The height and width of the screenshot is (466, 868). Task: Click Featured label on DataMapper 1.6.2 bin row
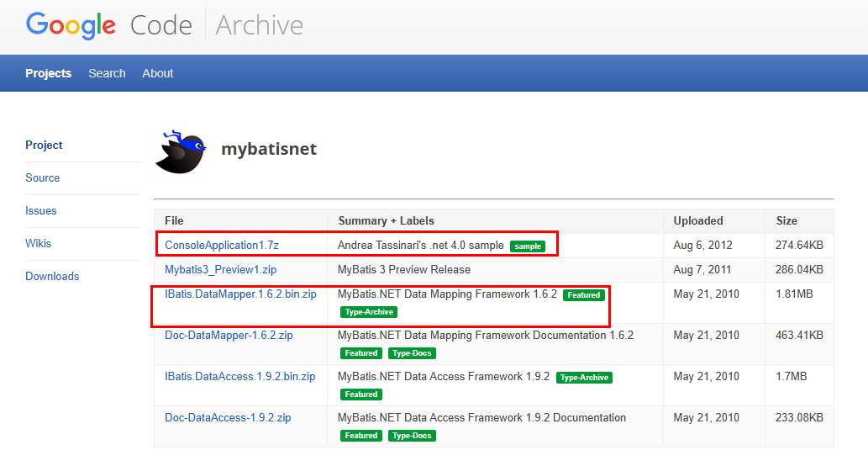pyautogui.click(x=583, y=294)
